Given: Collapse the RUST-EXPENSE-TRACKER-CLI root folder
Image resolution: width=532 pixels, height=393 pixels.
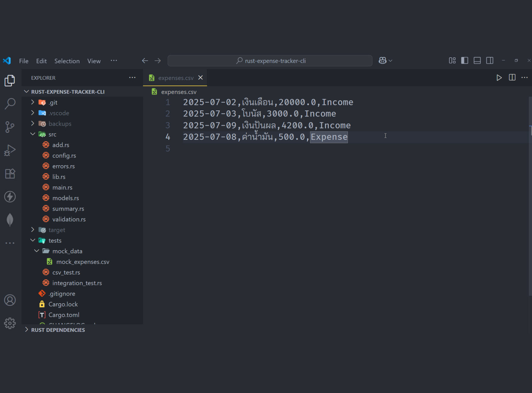Looking at the screenshot, I should point(27,92).
